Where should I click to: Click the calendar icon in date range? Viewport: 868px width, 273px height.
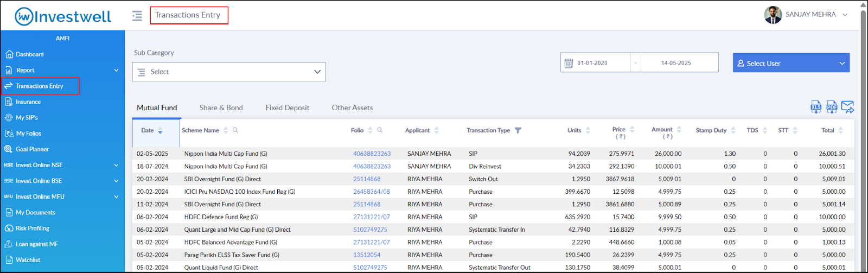tap(569, 63)
